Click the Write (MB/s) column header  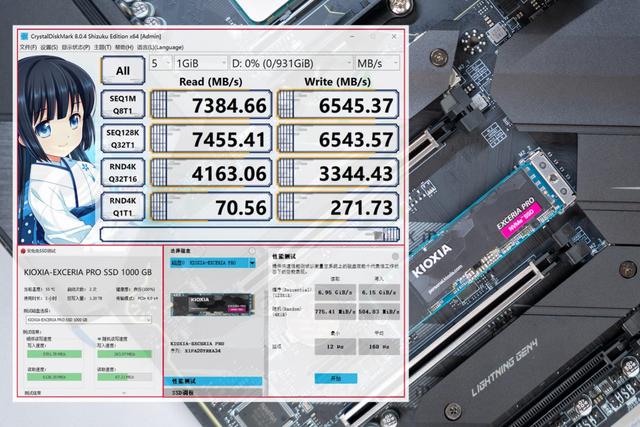click(x=338, y=82)
